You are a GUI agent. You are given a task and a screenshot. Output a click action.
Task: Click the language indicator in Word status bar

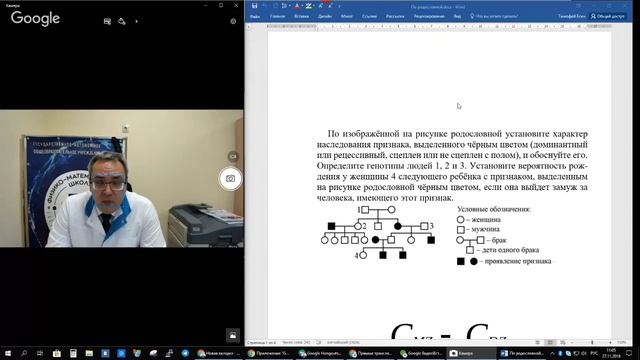343,342
